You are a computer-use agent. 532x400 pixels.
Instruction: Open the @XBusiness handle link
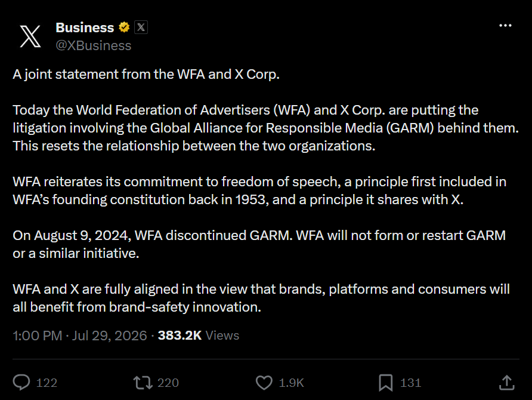(x=93, y=45)
